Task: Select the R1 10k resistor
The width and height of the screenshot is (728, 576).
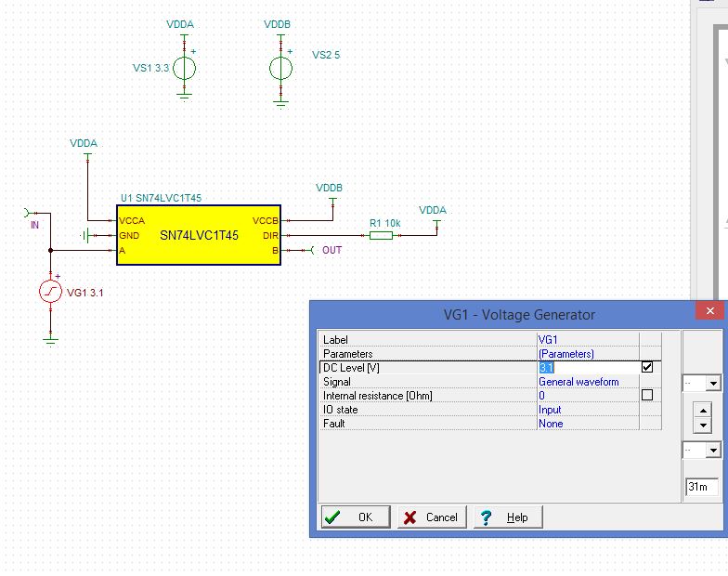Action: (381, 236)
